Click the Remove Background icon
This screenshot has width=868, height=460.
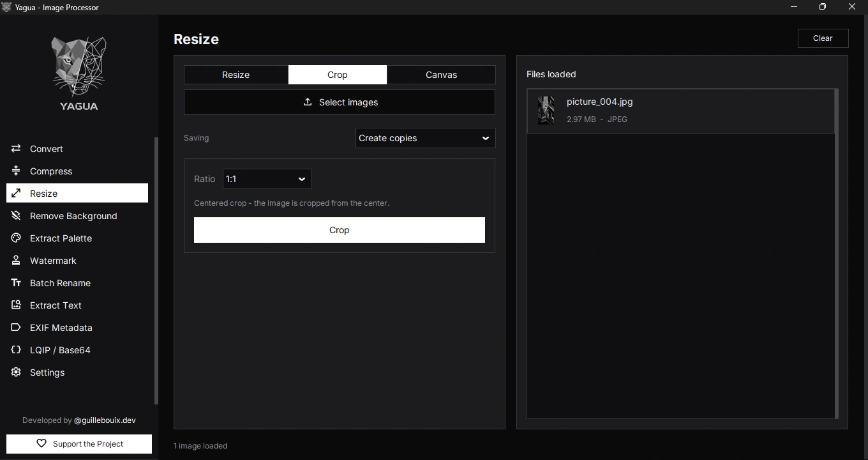16,215
